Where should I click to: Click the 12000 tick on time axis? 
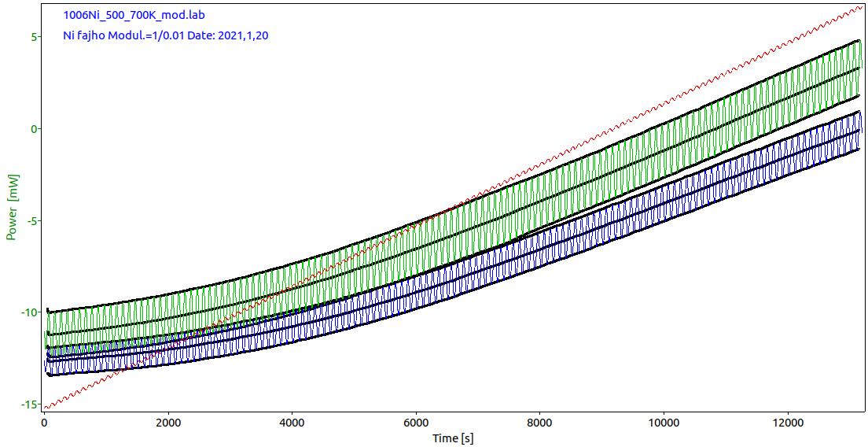coord(787,422)
